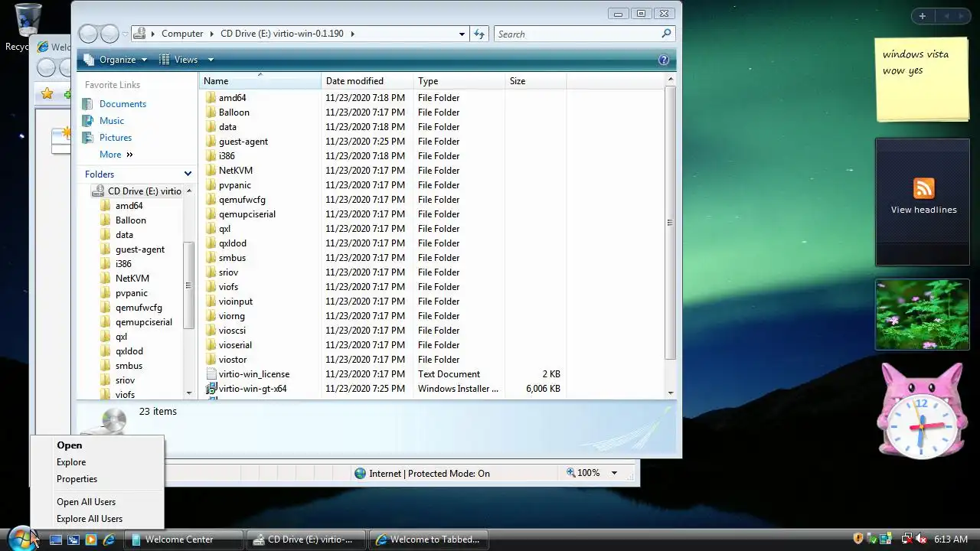Click the Internet zone globe in IE status bar
This screenshot has height=551, width=980.
[x=361, y=474]
